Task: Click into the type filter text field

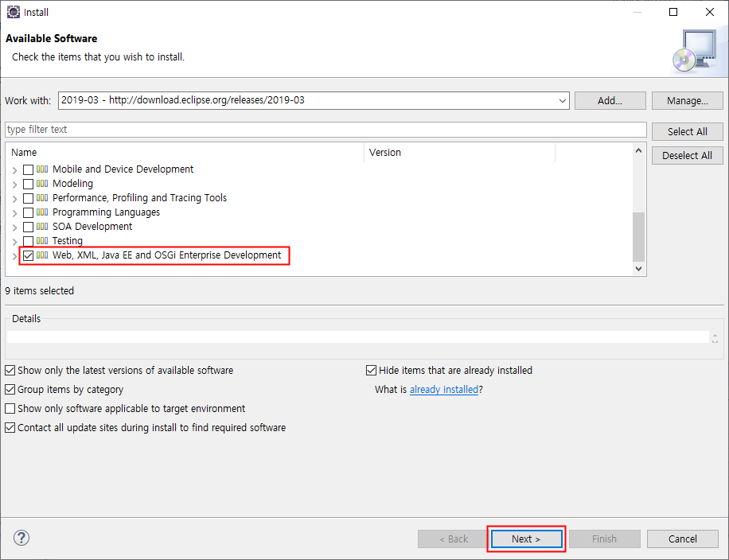Action: (326, 130)
